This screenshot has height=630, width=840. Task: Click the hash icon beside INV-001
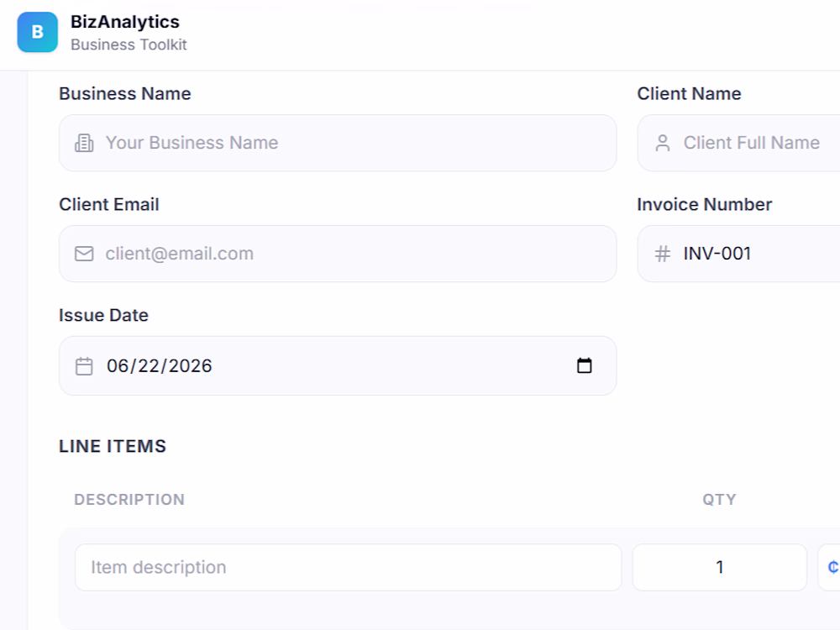pyautogui.click(x=663, y=254)
